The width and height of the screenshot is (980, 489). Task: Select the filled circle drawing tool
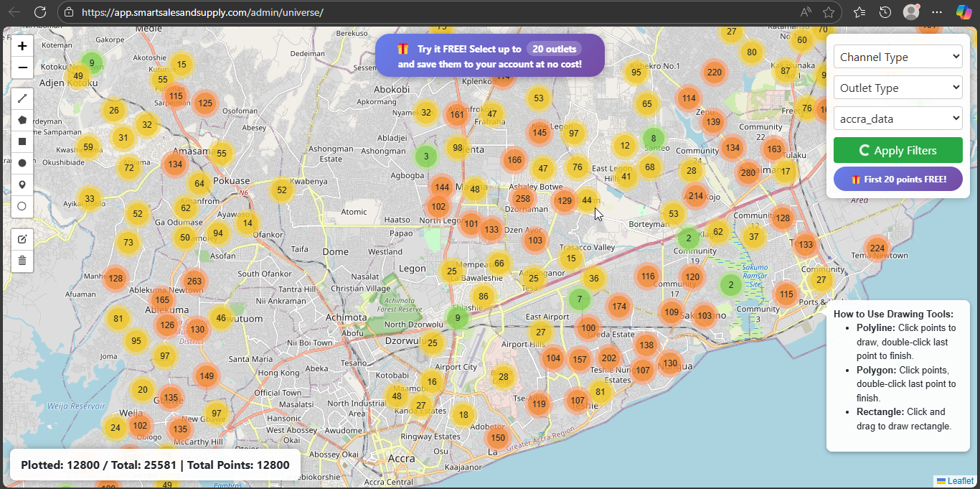tap(22, 163)
